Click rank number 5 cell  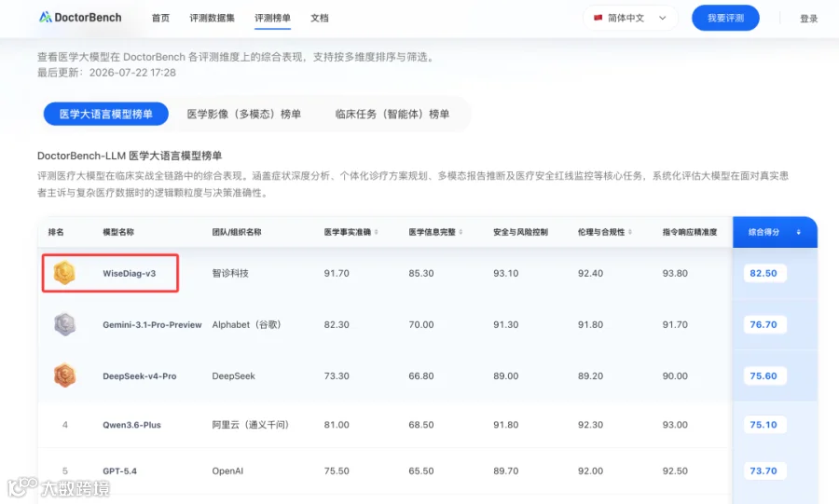coord(64,470)
